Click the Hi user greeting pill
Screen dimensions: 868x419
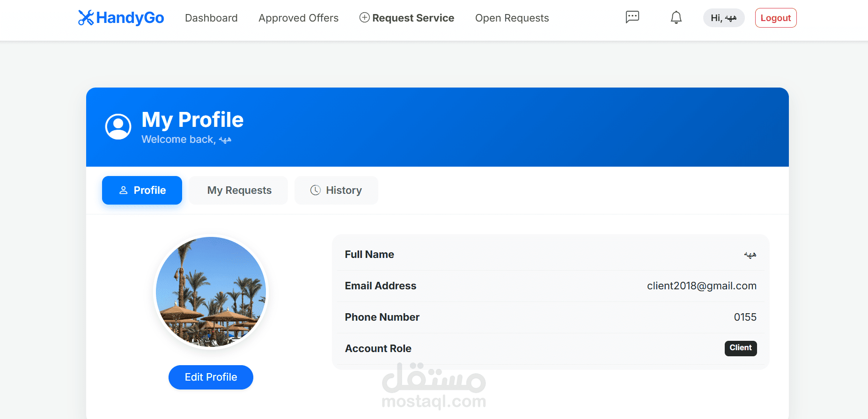pos(723,18)
